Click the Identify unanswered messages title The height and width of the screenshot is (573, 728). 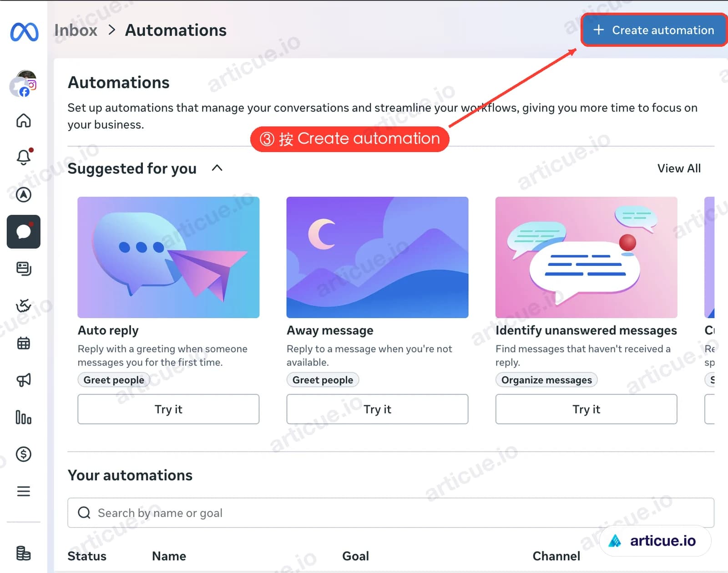coord(586,330)
